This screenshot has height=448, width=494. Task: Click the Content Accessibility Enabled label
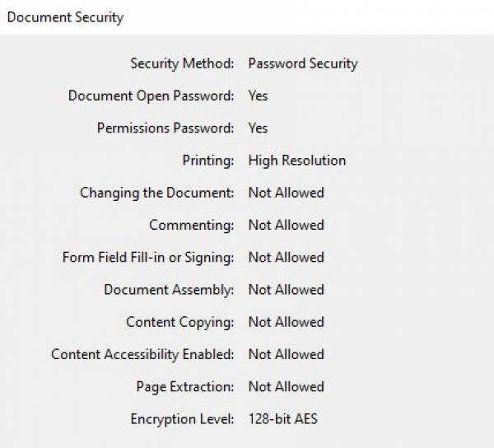click(142, 354)
